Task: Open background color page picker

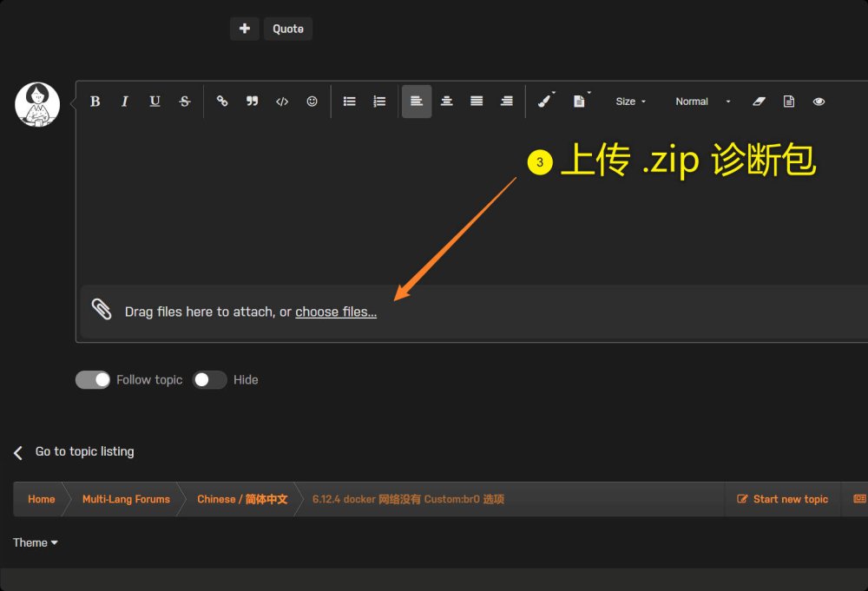Action: pyautogui.click(x=581, y=102)
